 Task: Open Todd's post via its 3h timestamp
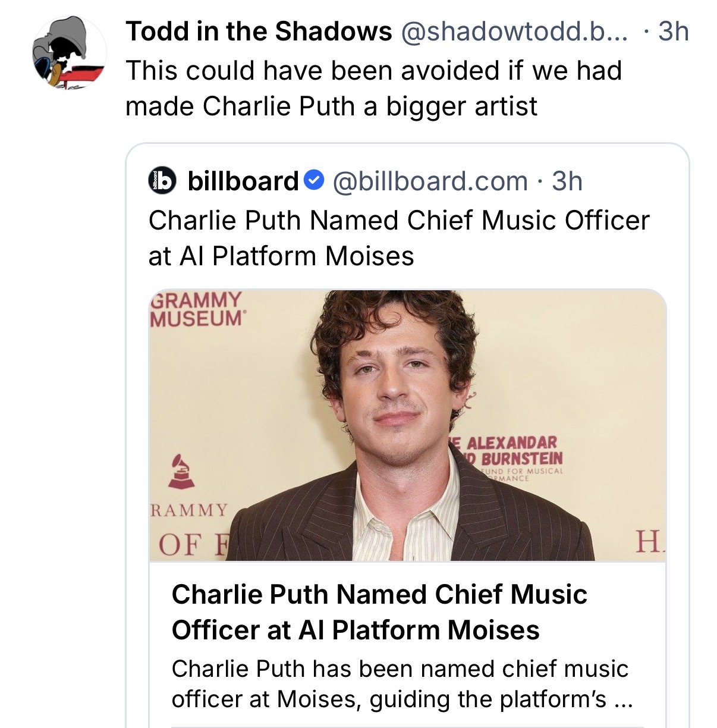coord(674,32)
